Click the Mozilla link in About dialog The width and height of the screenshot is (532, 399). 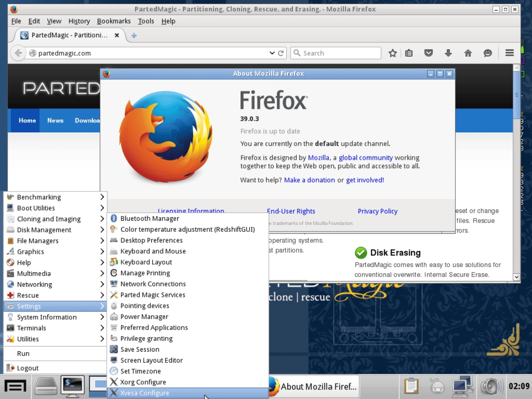(x=318, y=157)
